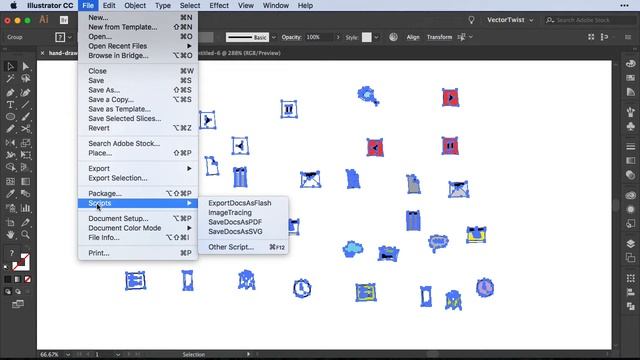Select the Blend tool
Viewport: 640px width, 360px height.
coord(25,194)
